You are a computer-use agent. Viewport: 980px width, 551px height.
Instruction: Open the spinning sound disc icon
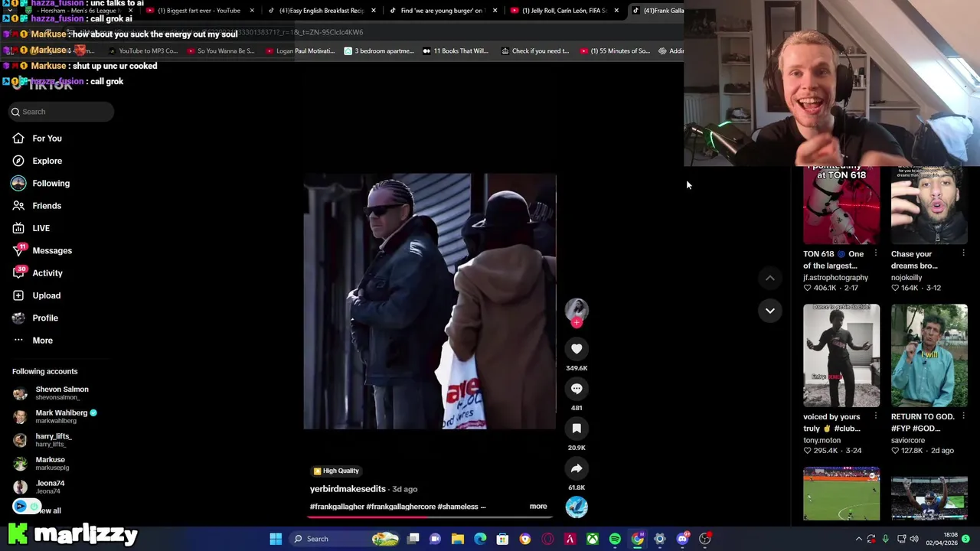(x=577, y=507)
